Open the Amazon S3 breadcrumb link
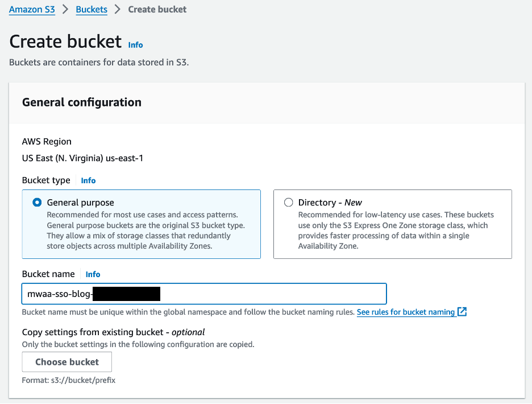The height and width of the screenshot is (404, 532). click(x=32, y=10)
